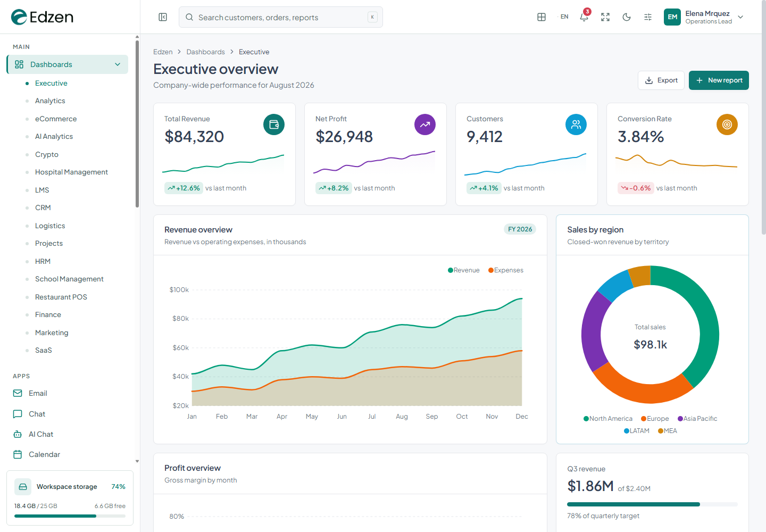The image size is (766, 532).
Task: Select Hospital Management dashboard
Action: click(x=71, y=172)
